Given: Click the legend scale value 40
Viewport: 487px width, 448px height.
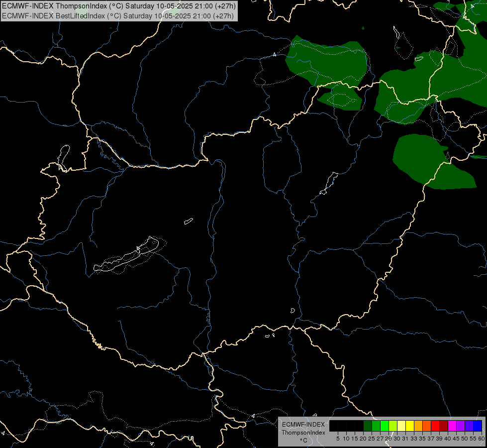Looking at the screenshot, I should [x=448, y=439].
